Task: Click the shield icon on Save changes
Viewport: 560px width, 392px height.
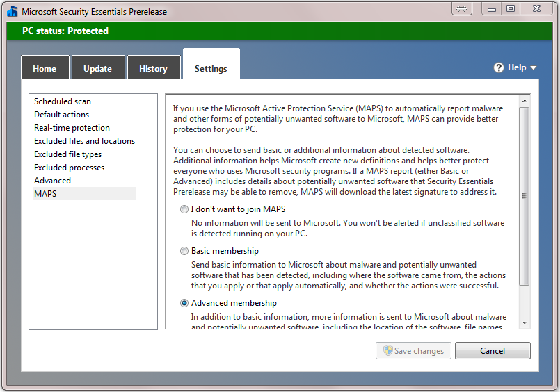Action: click(x=388, y=350)
